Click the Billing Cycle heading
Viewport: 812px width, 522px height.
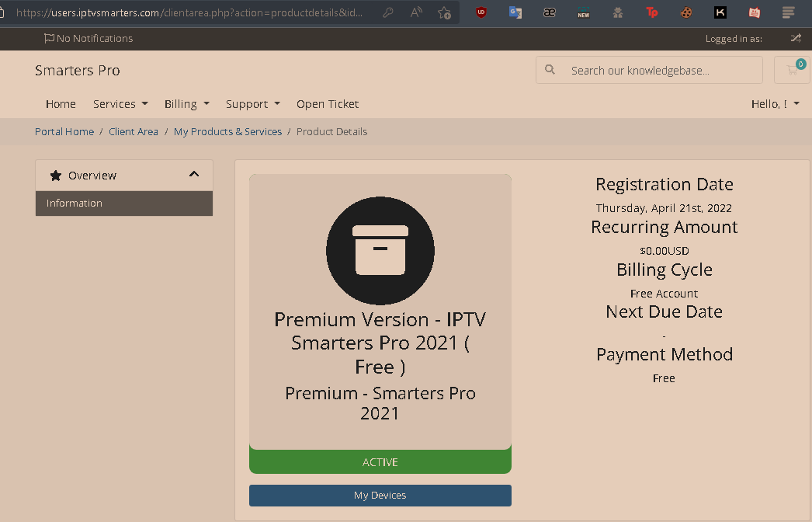point(665,270)
